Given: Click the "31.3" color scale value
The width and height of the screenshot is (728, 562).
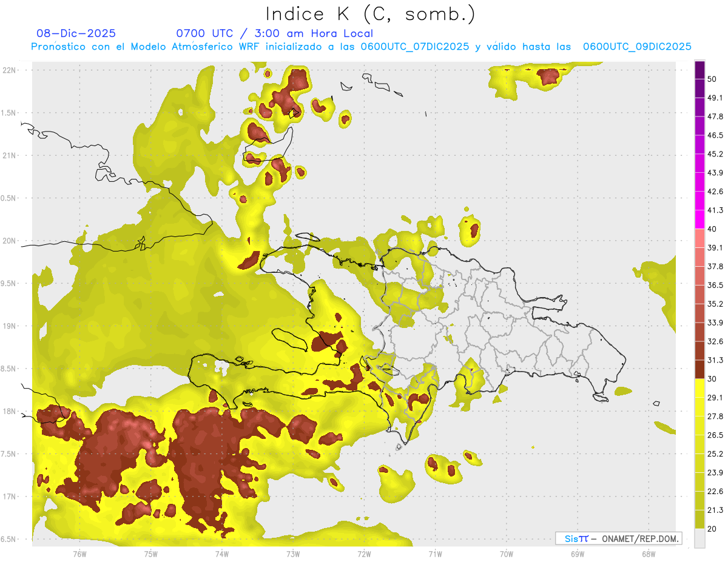Looking at the screenshot, I should point(715,360).
